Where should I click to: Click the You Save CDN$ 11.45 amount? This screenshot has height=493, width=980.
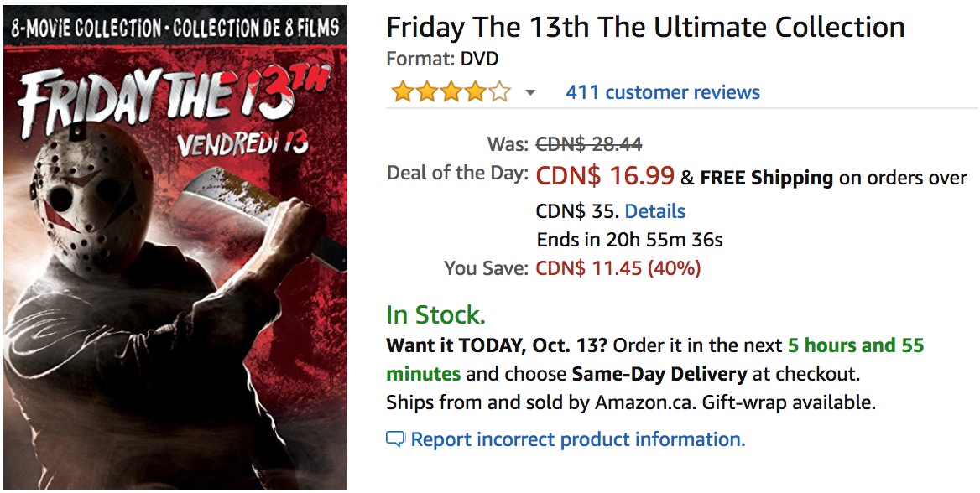(618, 268)
